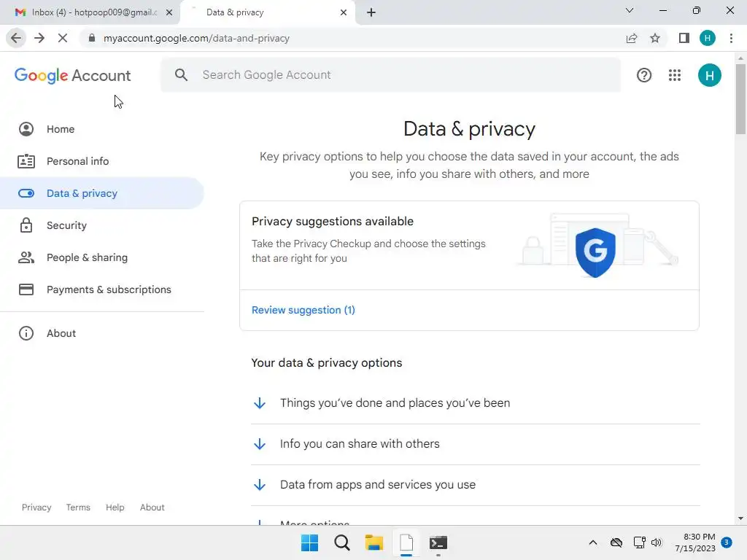Screen dimensions: 747x560
Task: Click the Privacy Checkup shield illustration
Action: pyautogui.click(x=595, y=252)
